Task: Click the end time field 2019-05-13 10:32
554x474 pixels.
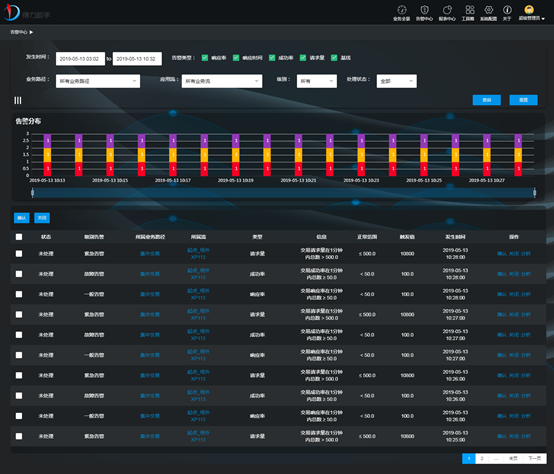Action: [137, 59]
